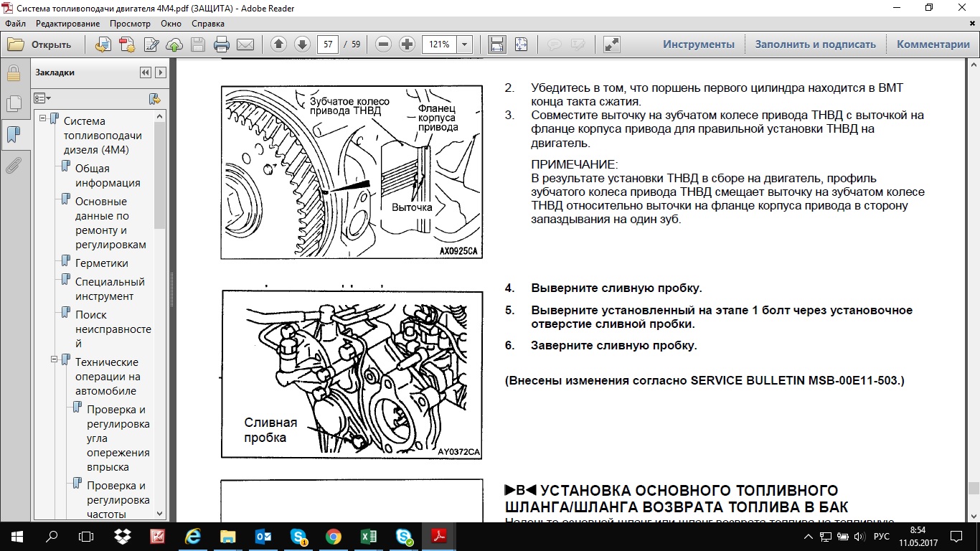Image resolution: width=980 pixels, height=551 pixels.
Task: Switch to read mode with expand arrows icon
Action: 611,44
